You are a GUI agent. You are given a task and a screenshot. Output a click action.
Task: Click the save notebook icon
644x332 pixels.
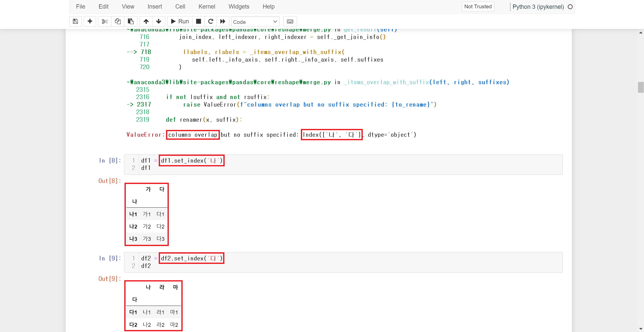click(75, 21)
